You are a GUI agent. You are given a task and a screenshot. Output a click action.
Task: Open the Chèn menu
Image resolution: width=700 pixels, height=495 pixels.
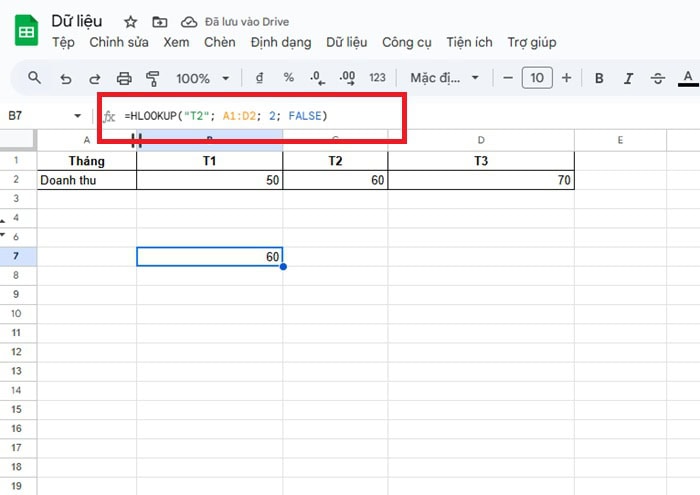(220, 42)
